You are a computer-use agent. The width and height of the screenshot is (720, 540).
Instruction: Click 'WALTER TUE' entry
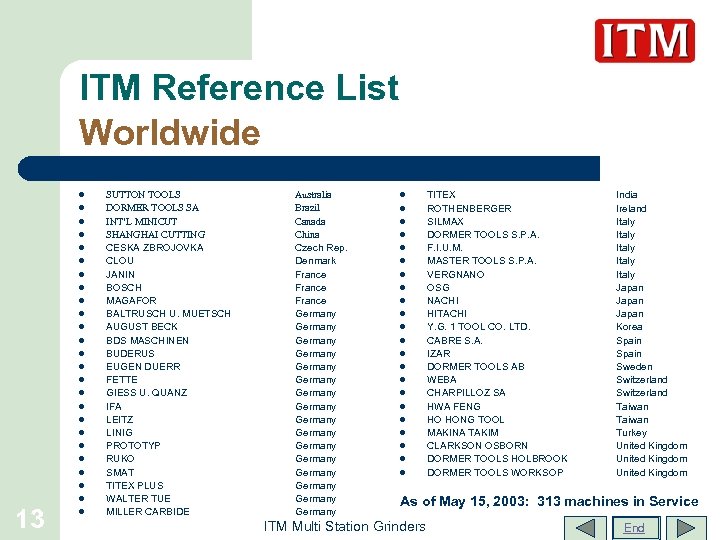point(138,498)
